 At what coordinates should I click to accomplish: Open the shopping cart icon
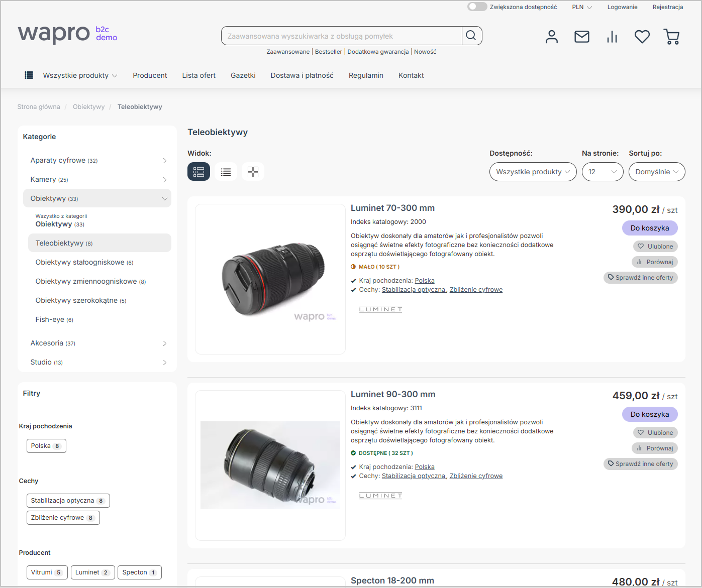(x=671, y=37)
